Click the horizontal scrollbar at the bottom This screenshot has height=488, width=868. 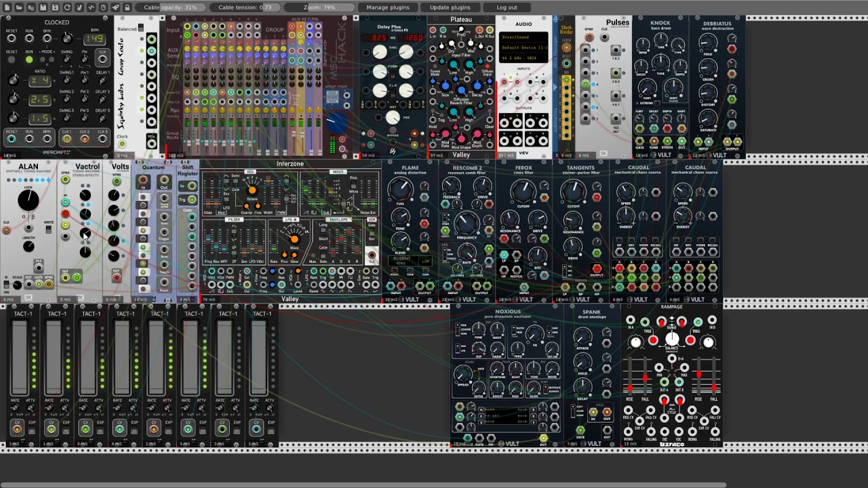(x=363, y=485)
